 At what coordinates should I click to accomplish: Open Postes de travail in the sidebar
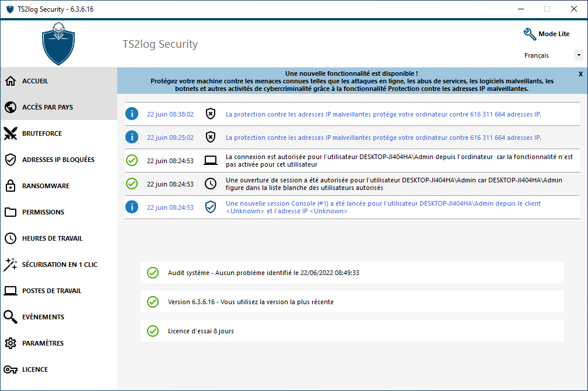[59, 291]
